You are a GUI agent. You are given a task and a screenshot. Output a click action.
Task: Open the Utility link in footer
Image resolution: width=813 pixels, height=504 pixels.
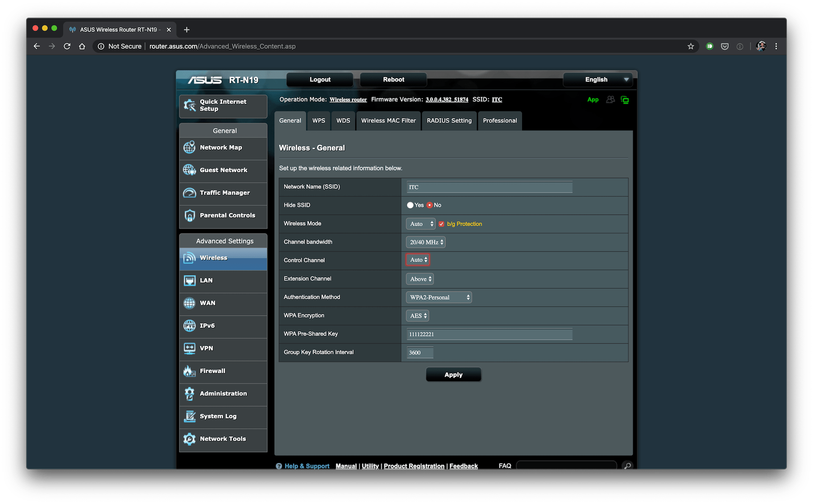370,466
